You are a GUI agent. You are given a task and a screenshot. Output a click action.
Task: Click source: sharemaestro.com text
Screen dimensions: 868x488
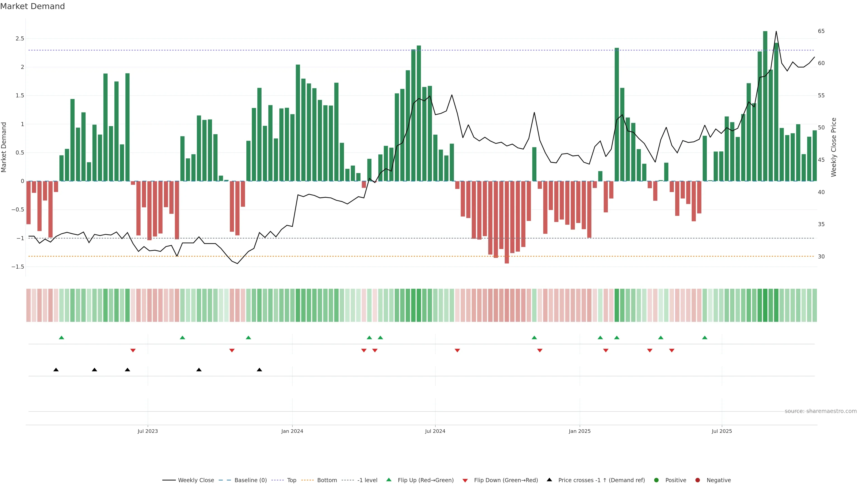click(x=821, y=411)
